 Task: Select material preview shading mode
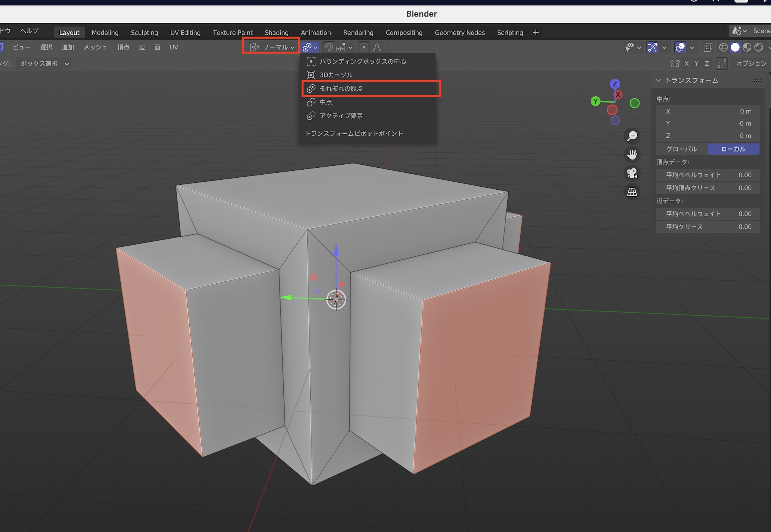tap(747, 47)
